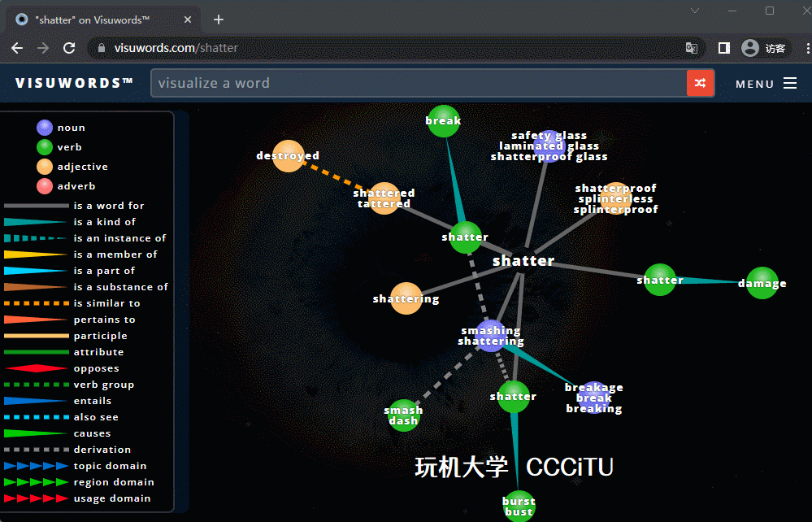Viewport: 812px width, 522px height.
Task: Open a new browser tab
Action: pos(219,20)
